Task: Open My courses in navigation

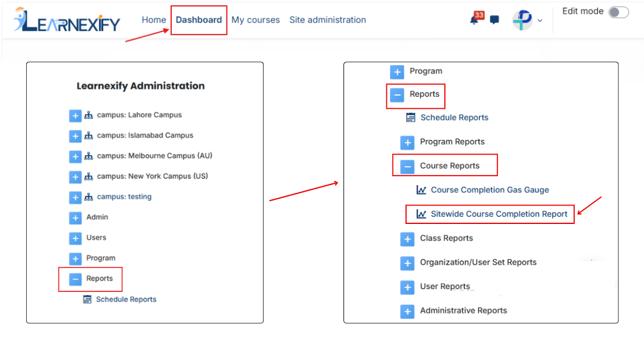Action: [x=255, y=20]
